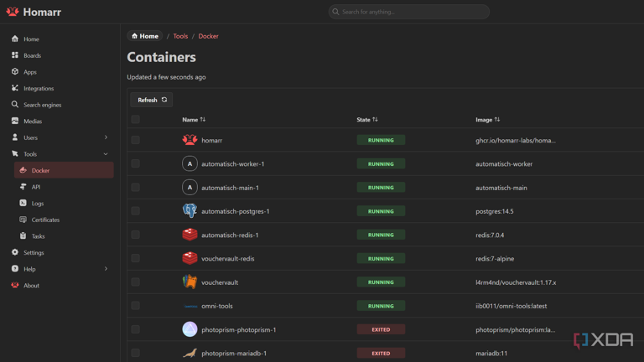The image size is (644, 362).
Task: Check the homarr container checkbox
Action: coord(136,140)
